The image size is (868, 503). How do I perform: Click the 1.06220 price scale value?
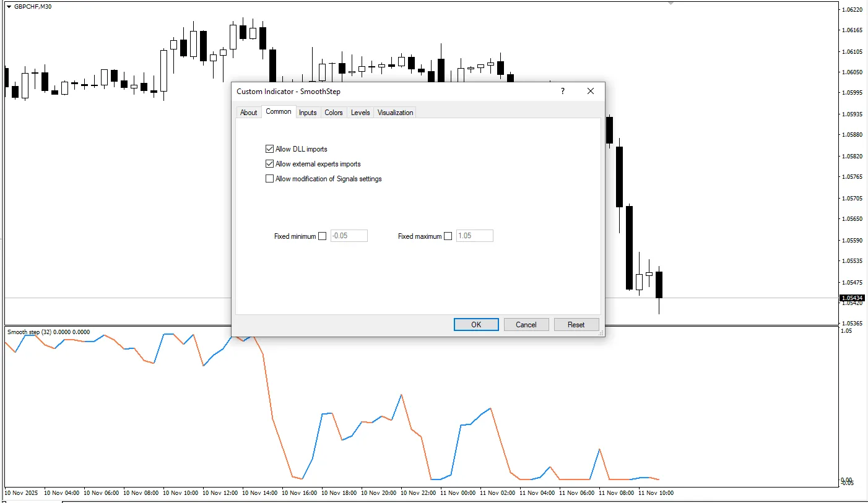coord(853,10)
